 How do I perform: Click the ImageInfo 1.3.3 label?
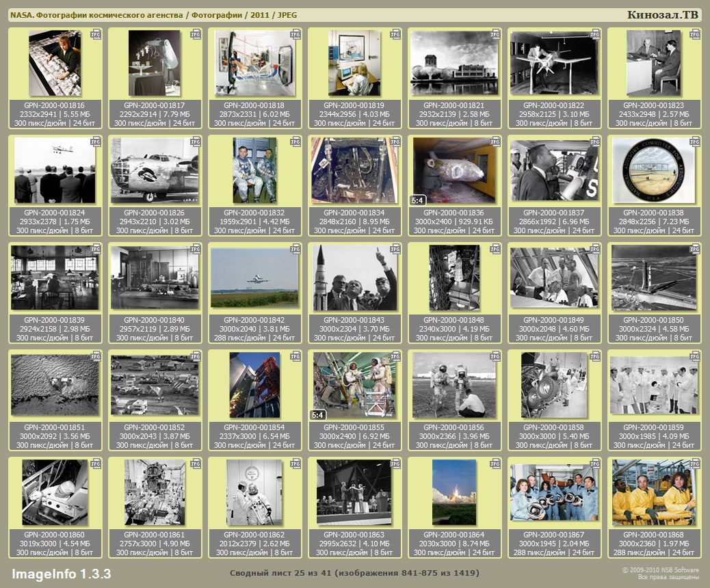tap(62, 573)
